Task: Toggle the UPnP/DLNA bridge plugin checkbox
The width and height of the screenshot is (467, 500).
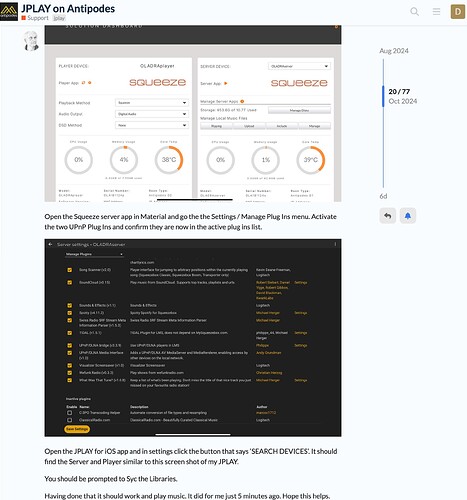Action: coord(70,345)
